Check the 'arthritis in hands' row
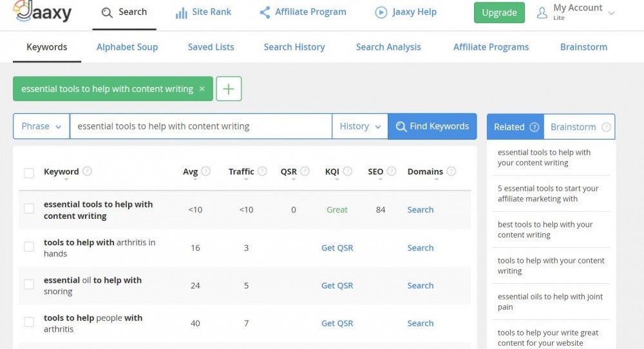 (29, 247)
